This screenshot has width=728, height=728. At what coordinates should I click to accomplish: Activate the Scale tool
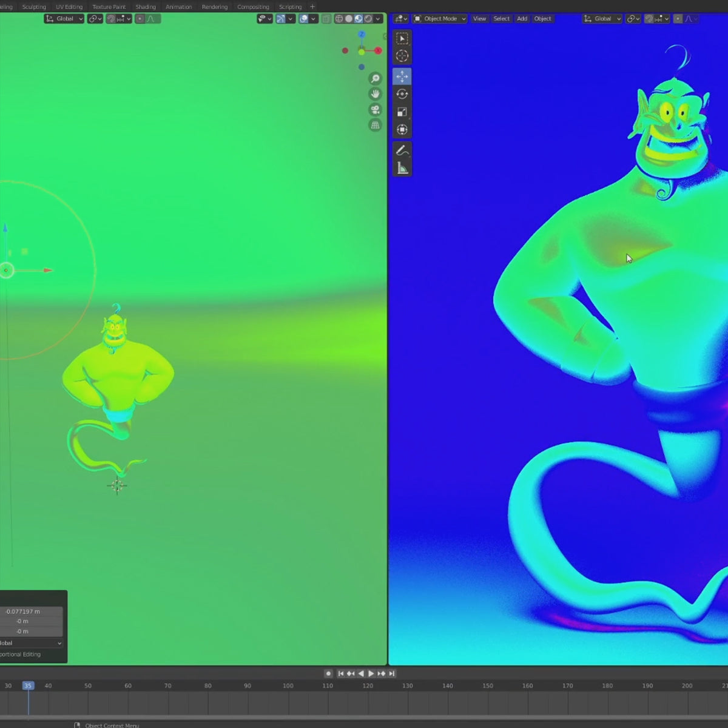402,112
